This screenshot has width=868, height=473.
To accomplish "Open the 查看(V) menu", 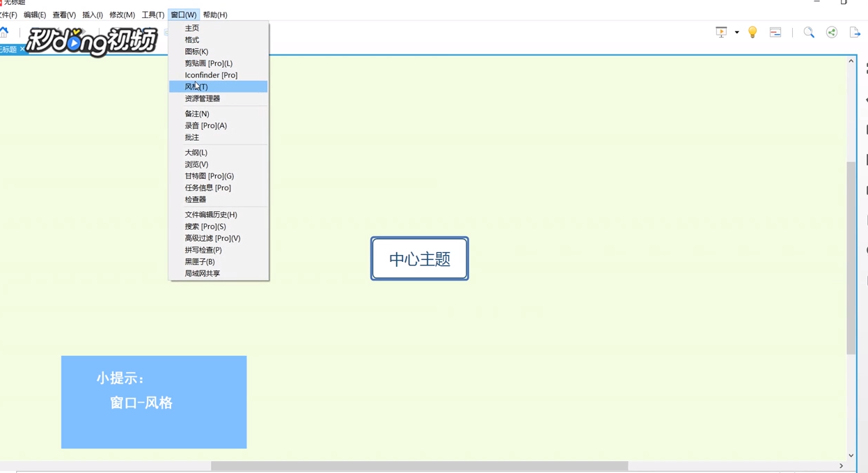I will [x=64, y=15].
